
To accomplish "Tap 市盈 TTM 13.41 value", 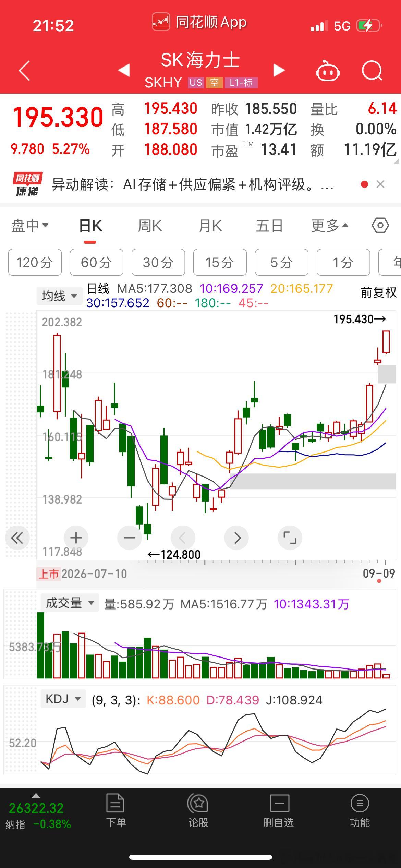I will pyautogui.click(x=254, y=150).
